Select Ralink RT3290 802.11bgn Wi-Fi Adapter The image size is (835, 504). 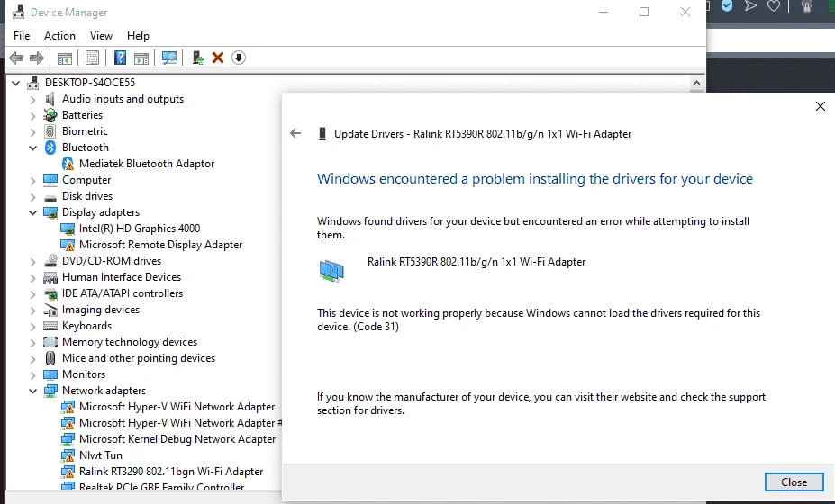171,472
